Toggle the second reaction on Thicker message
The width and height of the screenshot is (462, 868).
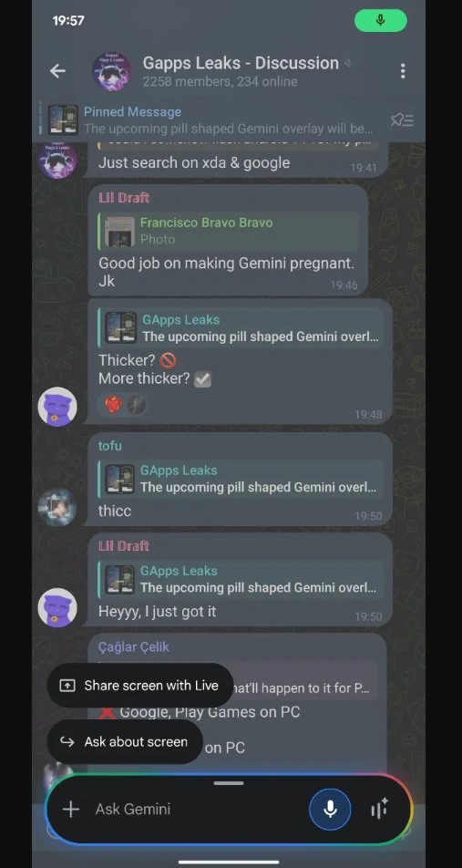tap(136, 406)
